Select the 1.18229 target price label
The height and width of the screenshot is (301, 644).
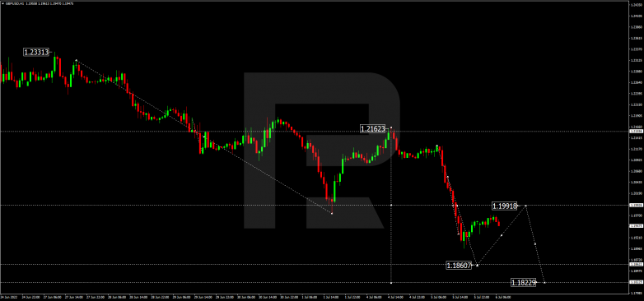point(523,283)
